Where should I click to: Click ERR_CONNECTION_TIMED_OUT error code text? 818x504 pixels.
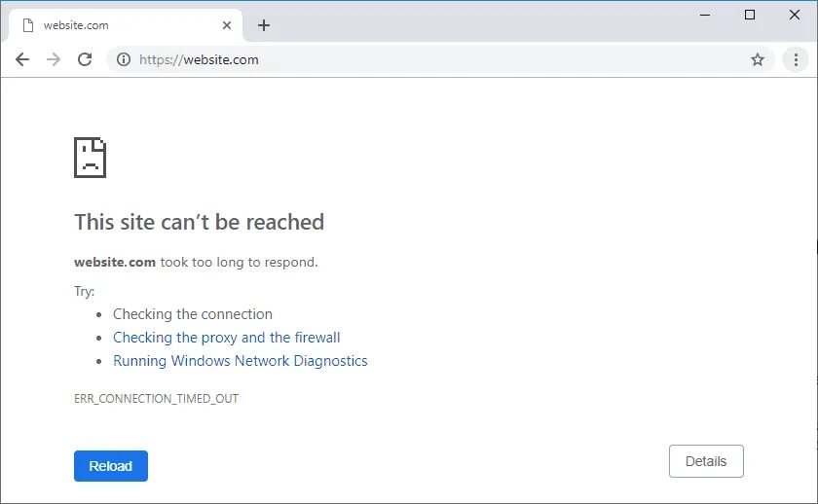click(x=156, y=399)
